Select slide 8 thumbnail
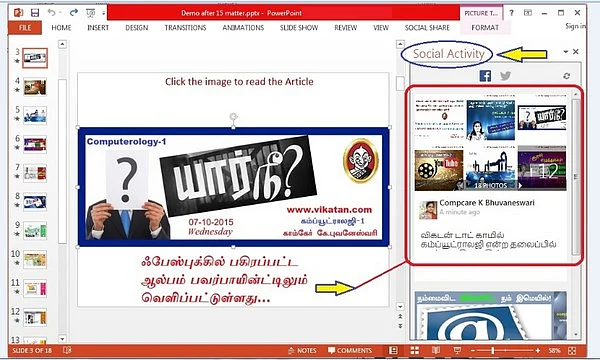Viewport: 600px width, 360px height. click(35, 202)
